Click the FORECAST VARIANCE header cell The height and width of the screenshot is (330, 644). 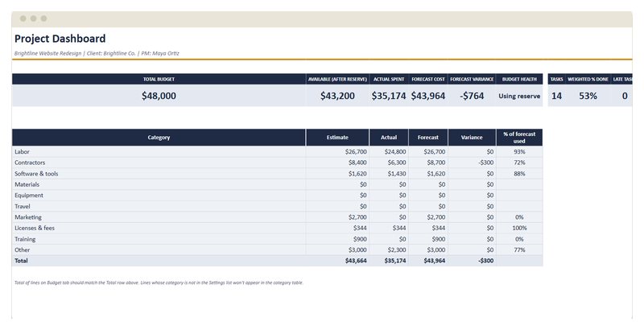pyautogui.click(x=472, y=79)
